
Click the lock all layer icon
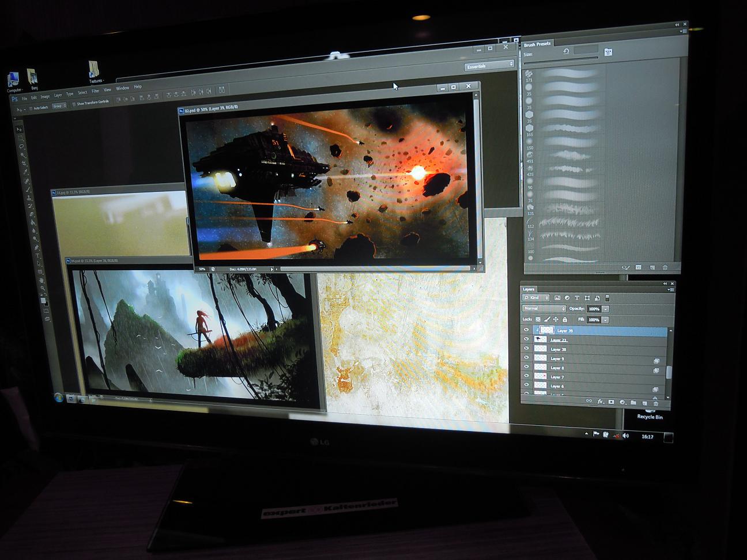(565, 319)
